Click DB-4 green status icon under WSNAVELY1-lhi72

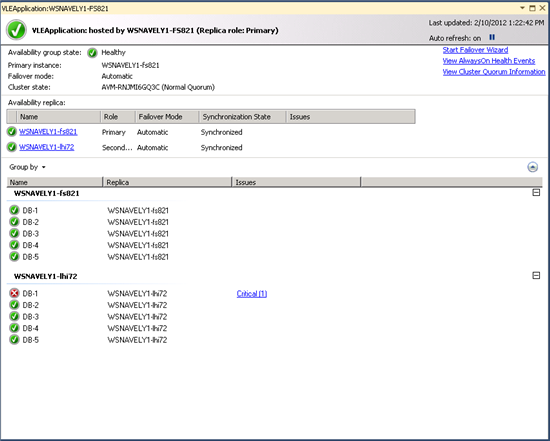click(x=14, y=328)
